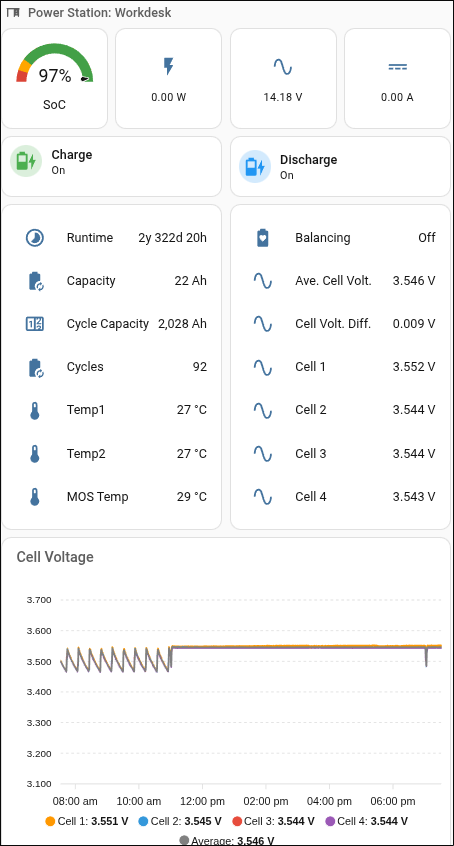Image resolution: width=454 pixels, height=846 pixels.
Task: Toggle Cell 3 red legend entry
Action: tap(274, 821)
